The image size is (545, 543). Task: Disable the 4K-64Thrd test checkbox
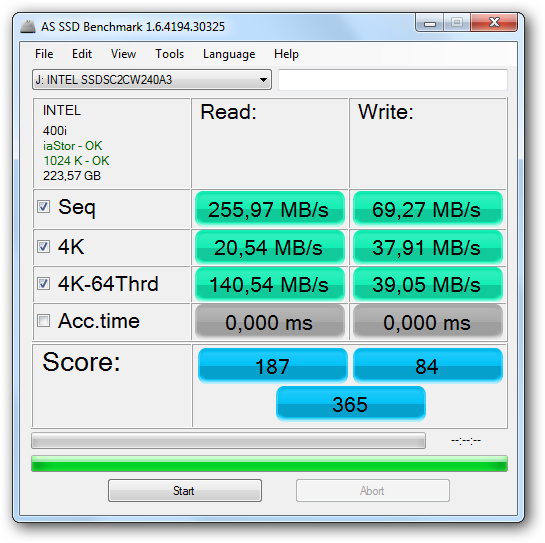pos(43,283)
